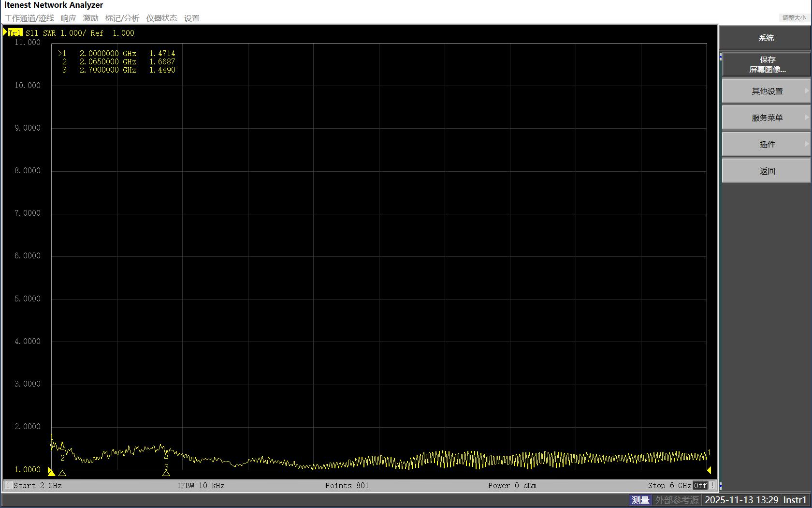The image size is (812, 508).
Task: Click the exclamation warning indicator in status bar
Action: (711, 485)
